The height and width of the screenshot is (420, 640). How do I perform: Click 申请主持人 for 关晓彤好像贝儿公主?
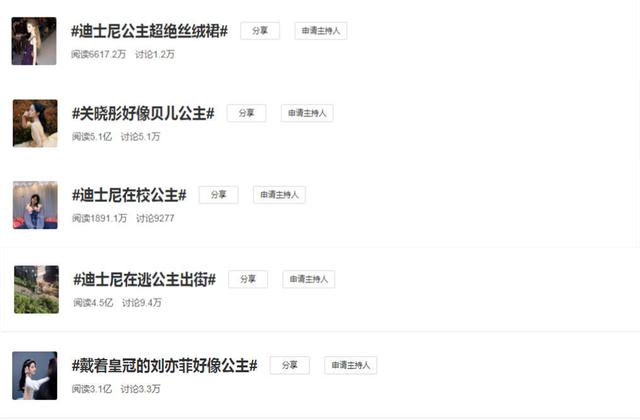coord(307,113)
